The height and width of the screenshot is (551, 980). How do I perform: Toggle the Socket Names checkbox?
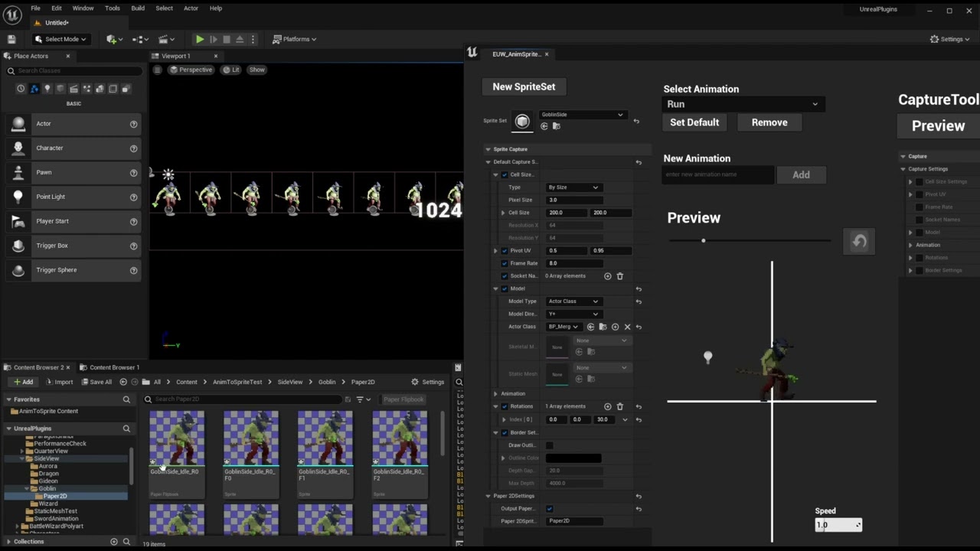click(505, 276)
